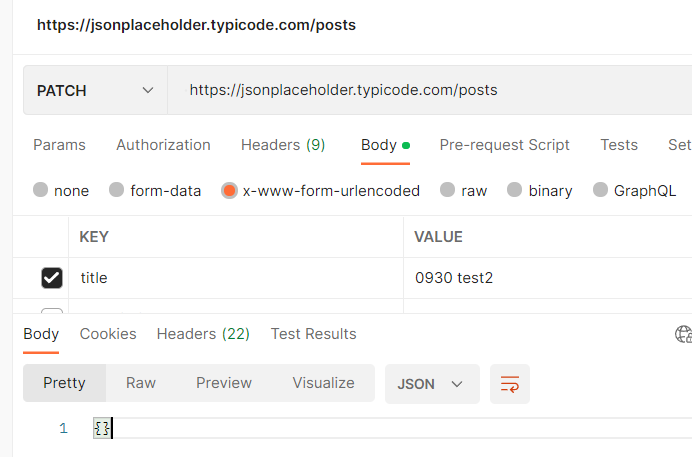Switch to Preview response view

(224, 383)
